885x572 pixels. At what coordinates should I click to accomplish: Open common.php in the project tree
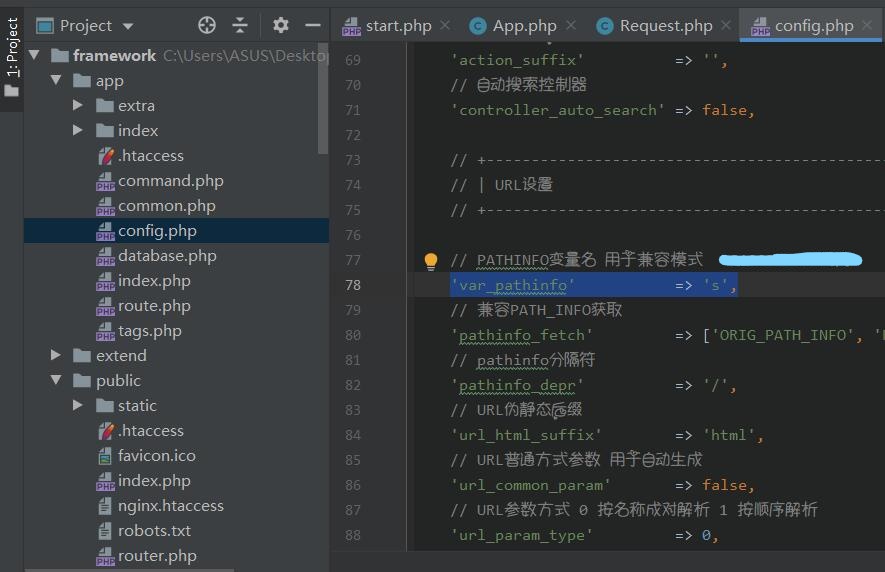point(167,206)
